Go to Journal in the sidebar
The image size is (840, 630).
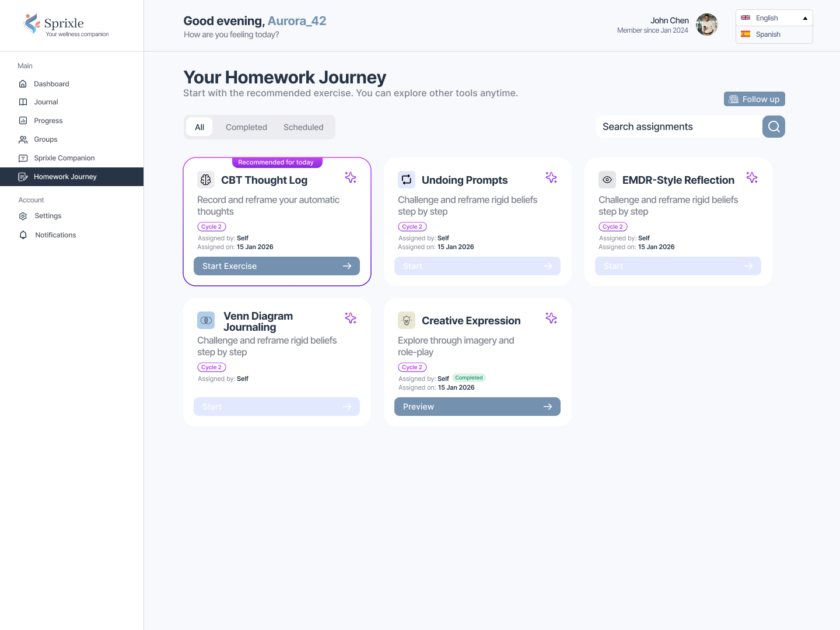point(46,102)
